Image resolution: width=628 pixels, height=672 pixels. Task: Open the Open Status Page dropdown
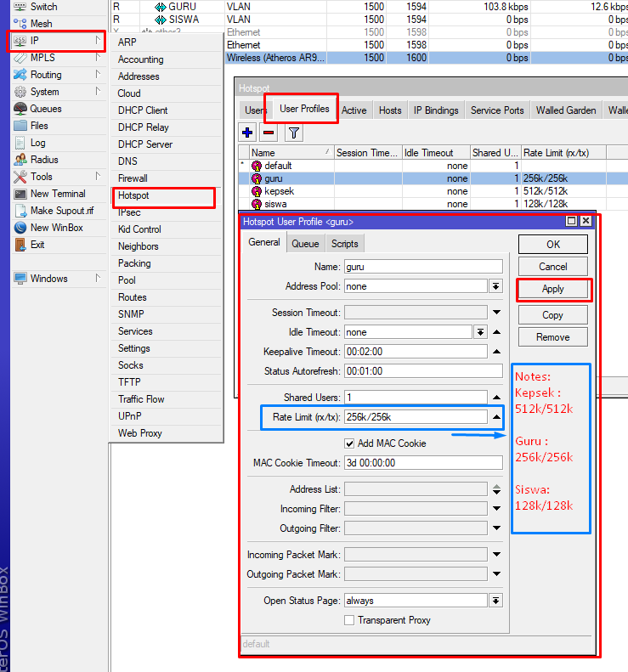(x=495, y=601)
